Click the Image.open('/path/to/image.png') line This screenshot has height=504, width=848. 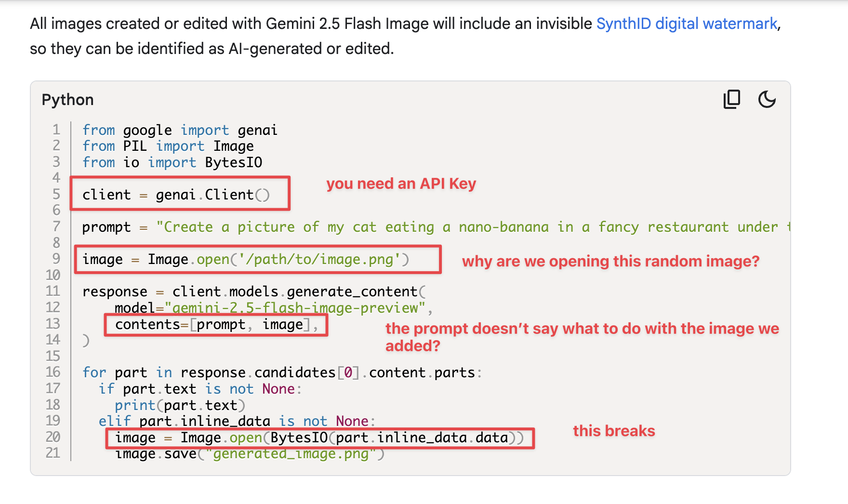(246, 259)
